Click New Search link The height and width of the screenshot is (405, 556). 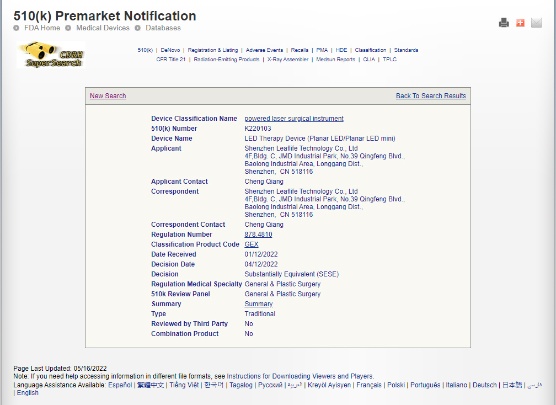pyautogui.click(x=108, y=95)
